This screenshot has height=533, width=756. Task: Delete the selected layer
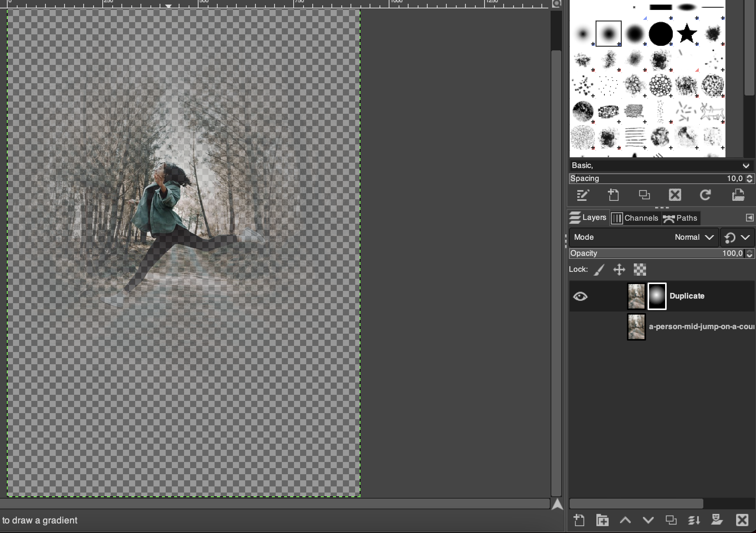(x=742, y=520)
